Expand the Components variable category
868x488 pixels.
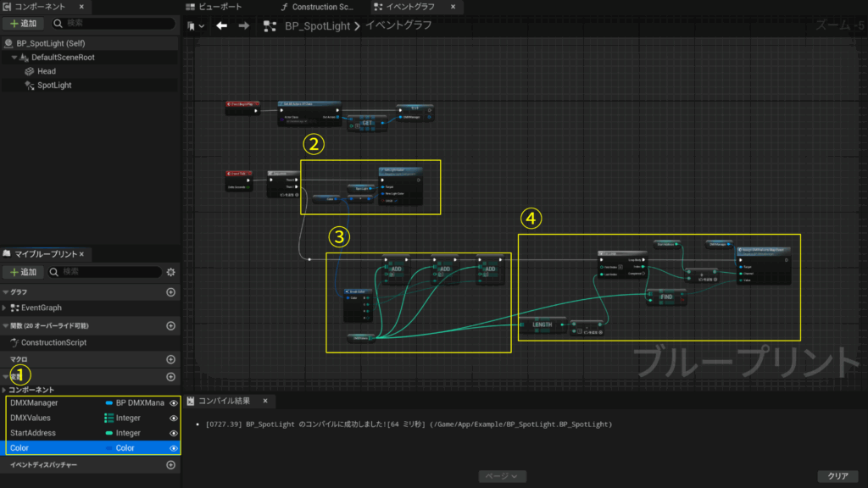tap(4, 390)
